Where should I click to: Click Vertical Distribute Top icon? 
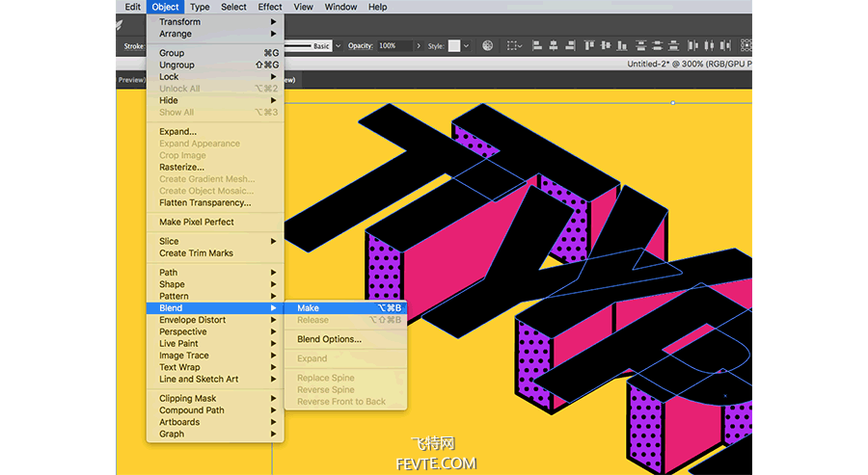tap(641, 46)
